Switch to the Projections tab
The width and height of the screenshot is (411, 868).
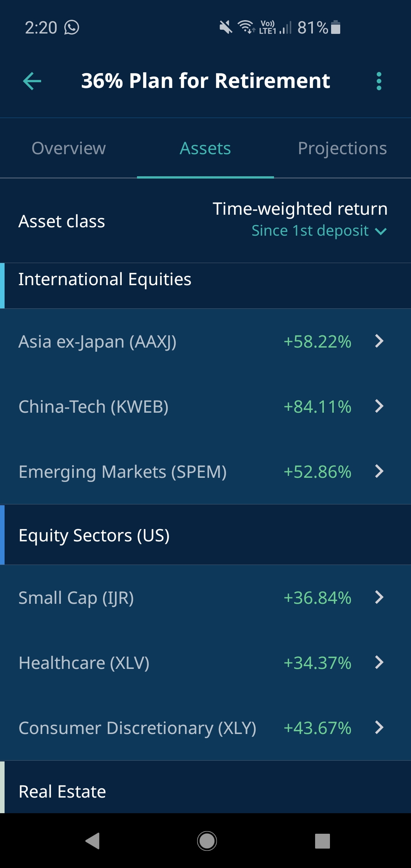click(x=342, y=148)
